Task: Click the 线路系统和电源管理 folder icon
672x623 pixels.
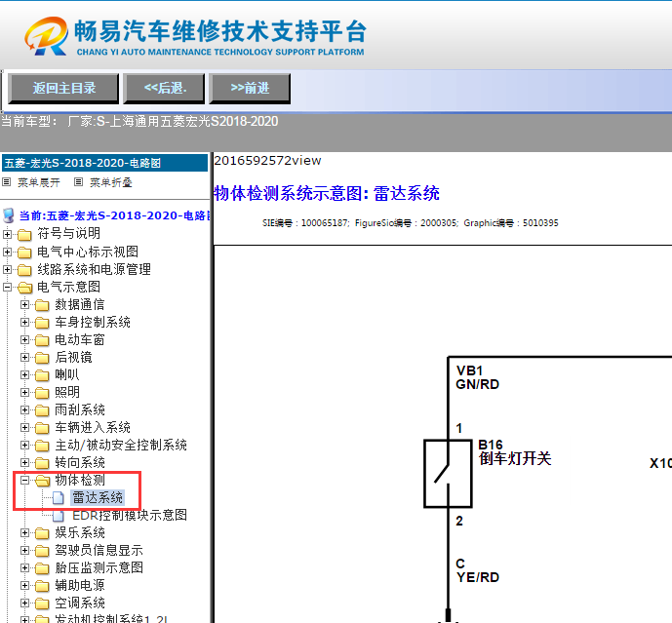Action: 24,270
